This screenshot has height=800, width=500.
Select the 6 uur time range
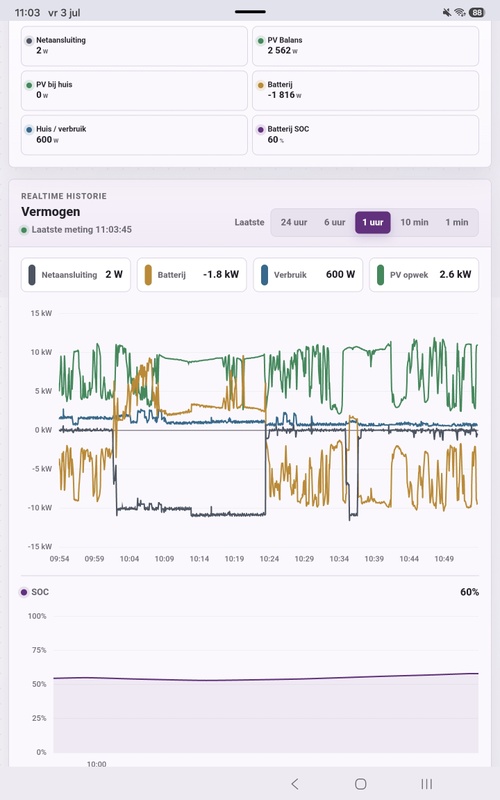(x=335, y=222)
